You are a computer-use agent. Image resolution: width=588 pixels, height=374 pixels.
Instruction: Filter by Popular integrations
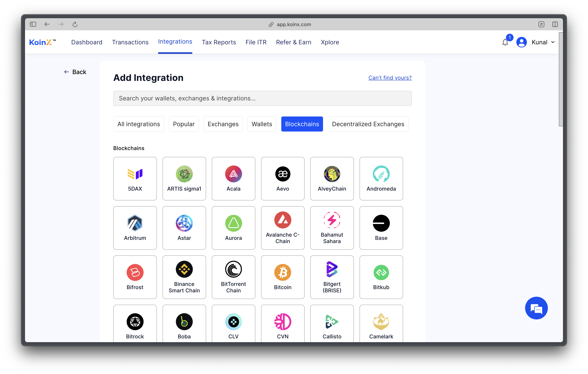click(184, 124)
